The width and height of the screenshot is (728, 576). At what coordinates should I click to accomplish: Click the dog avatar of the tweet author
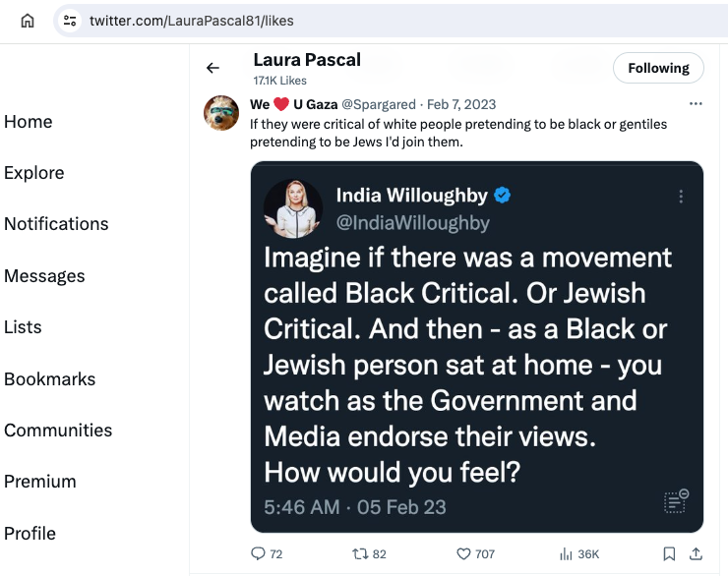221,113
